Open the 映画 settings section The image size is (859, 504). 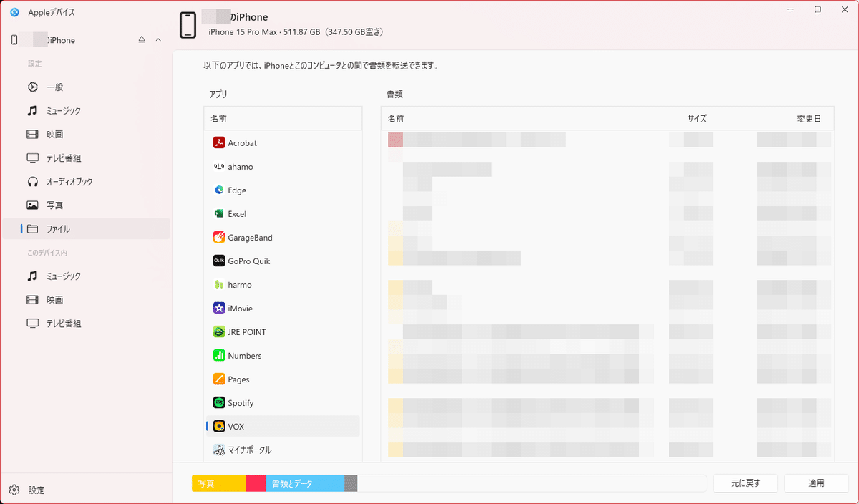tap(86, 134)
